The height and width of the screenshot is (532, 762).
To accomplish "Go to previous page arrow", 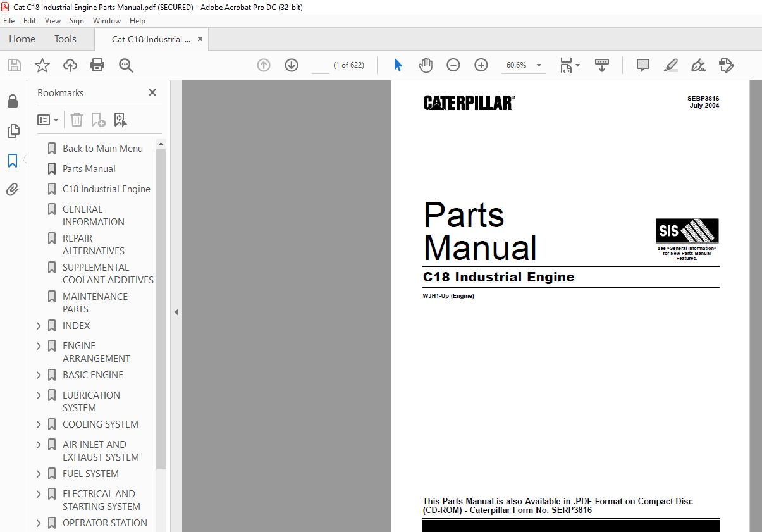I will pyautogui.click(x=264, y=65).
